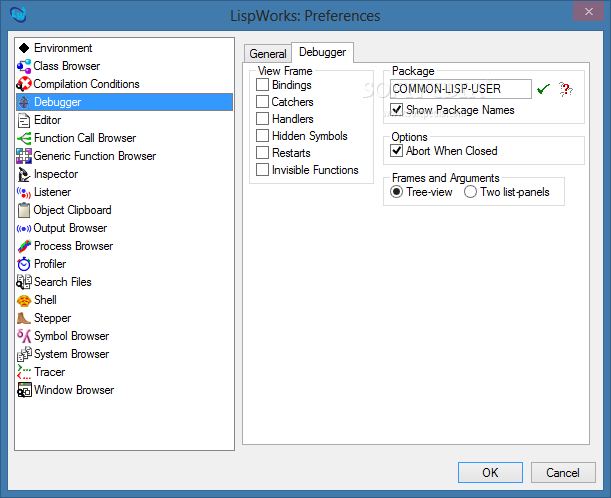Image resolution: width=611 pixels, height=498 pixels.
Task: Select the Tree-view radio button
Action: point(397,192)
